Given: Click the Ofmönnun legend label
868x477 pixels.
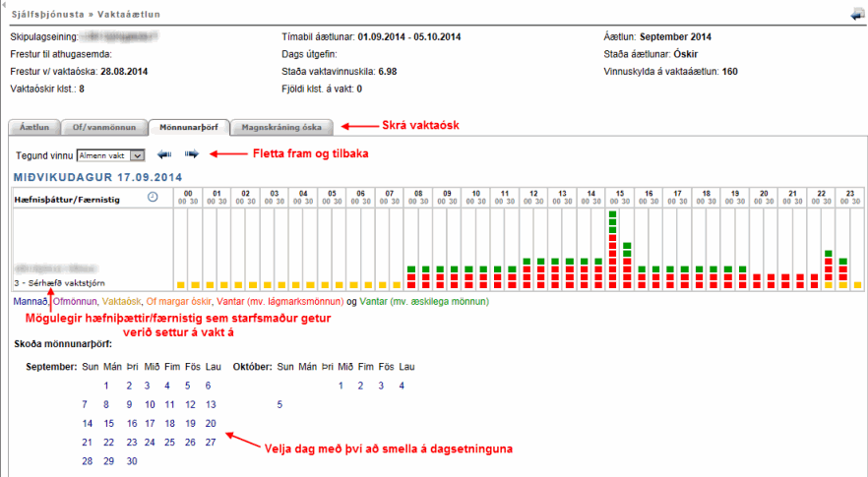Looking at the screenshot, I should click(75, 302).
